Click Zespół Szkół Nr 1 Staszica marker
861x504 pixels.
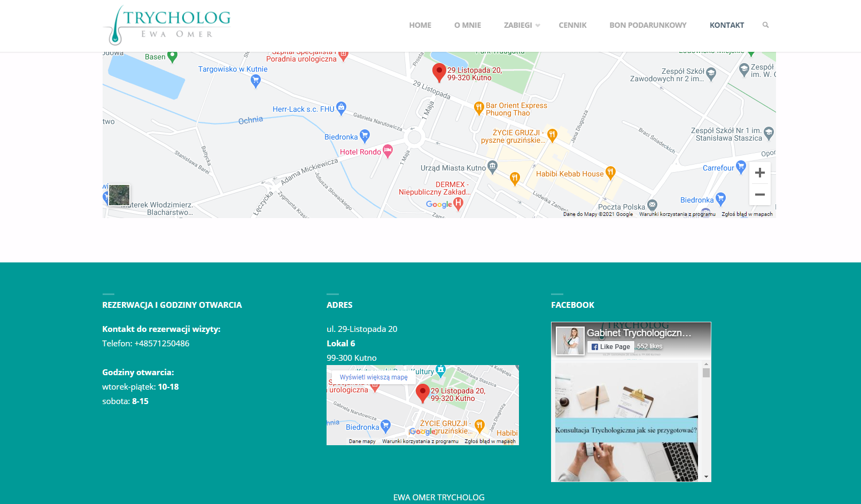[769, 133]
